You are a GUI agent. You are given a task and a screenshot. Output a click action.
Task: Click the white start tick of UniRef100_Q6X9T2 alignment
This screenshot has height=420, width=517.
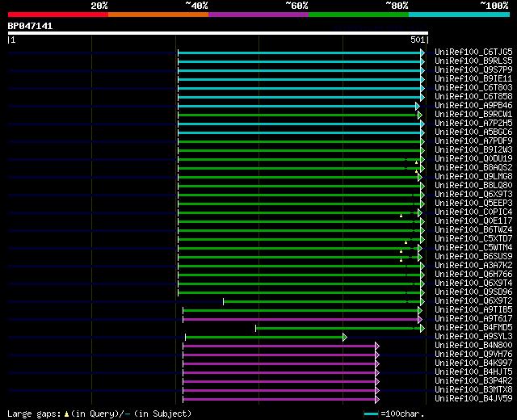[223, 301]
